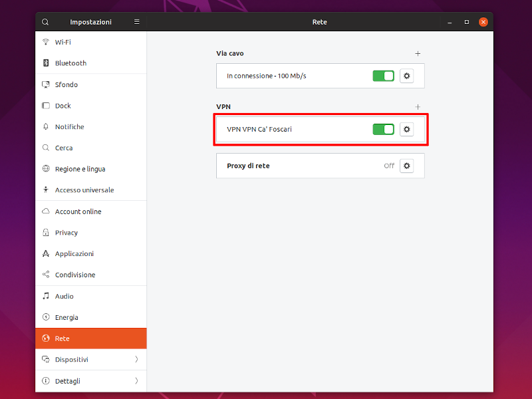Open Condivisione settings
Screen dimensions: 532x399
point(91,275)
